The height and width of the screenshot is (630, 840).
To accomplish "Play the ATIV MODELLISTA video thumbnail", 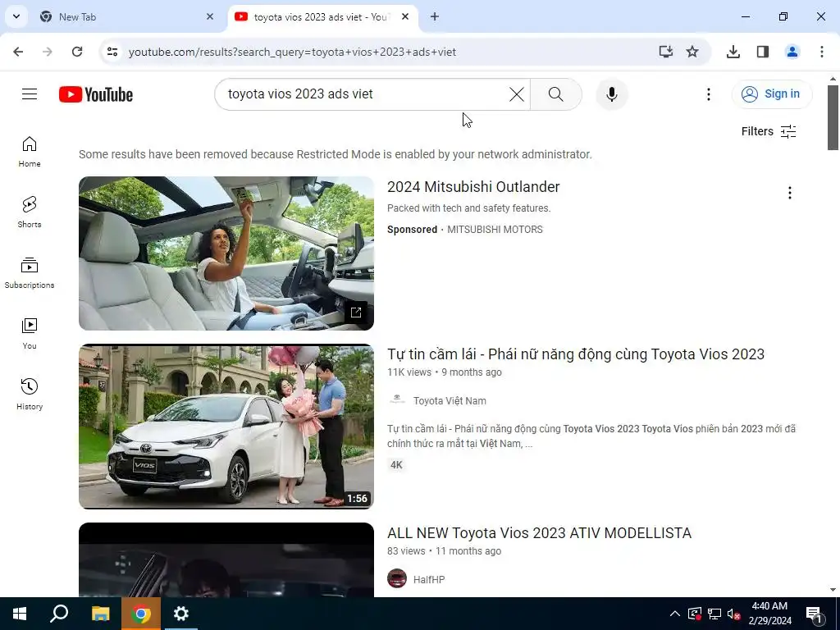I will pyautogui.click(x=226, y=559).
